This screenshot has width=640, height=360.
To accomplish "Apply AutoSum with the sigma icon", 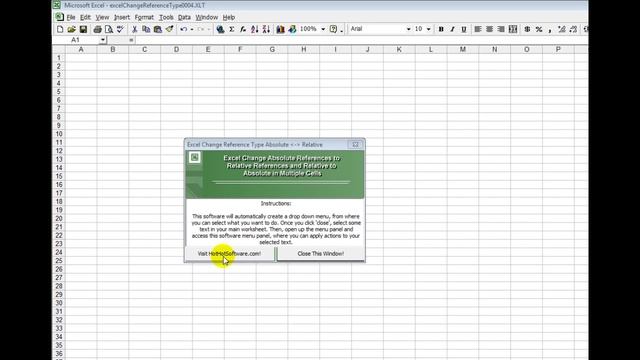I will tap(231, 29).
